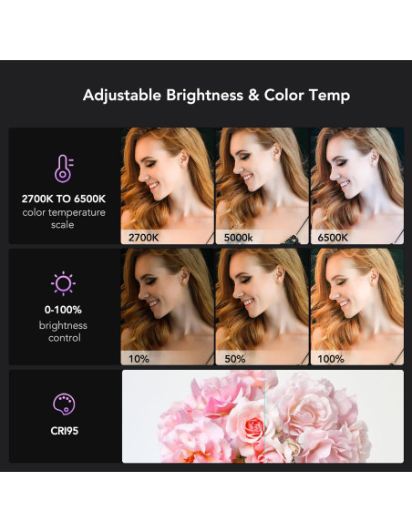Screen dimensions: 412x532
Task: Click the brightness control caption
Action: point(63,332)
